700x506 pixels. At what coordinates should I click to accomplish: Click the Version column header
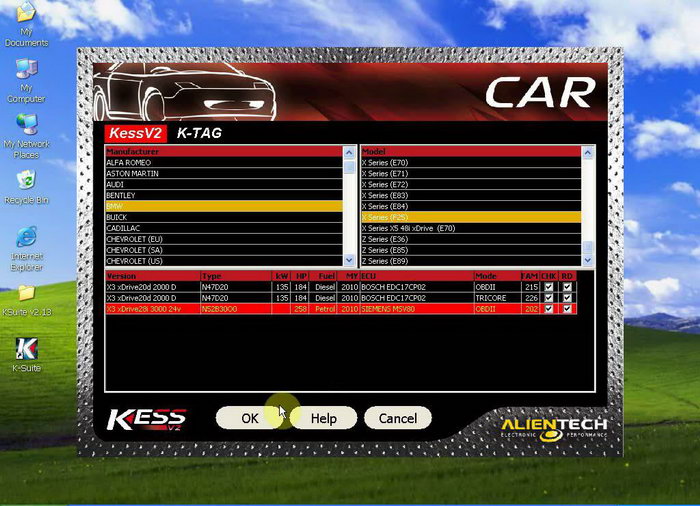(x=153, y=276)
